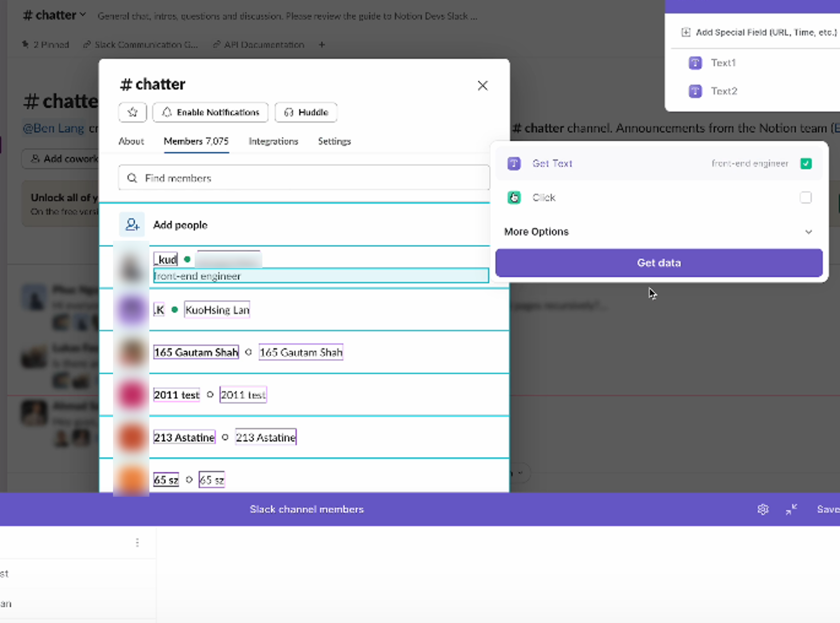This screenshot has height=623, width=840.
Task: Add a bookmark with the plus icon
Action: tap(322, 45)
